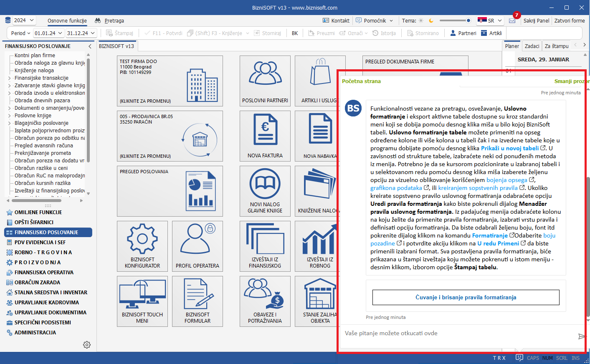Viewport: 590px width, 364px height.
Task: Click the settings gear below the sidebar
Action: [x=87, y=345]
